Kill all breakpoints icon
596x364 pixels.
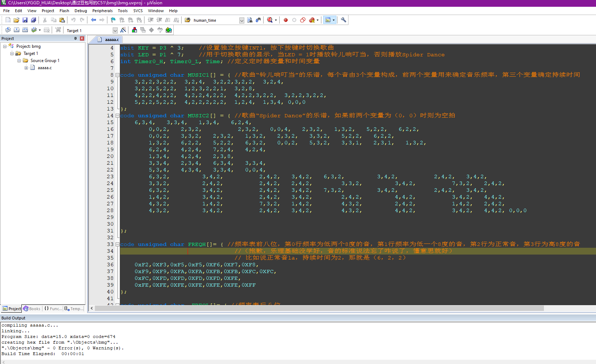(x=312, y=20)
